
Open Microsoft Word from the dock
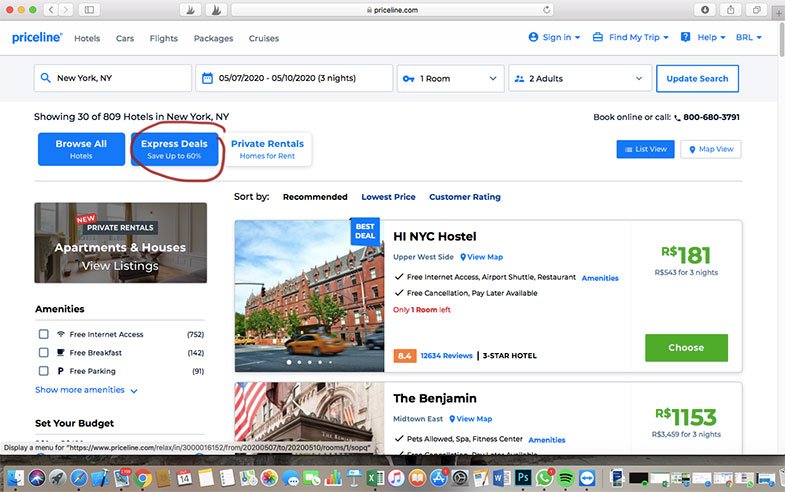pyautogui.click(x=502, y=478)
